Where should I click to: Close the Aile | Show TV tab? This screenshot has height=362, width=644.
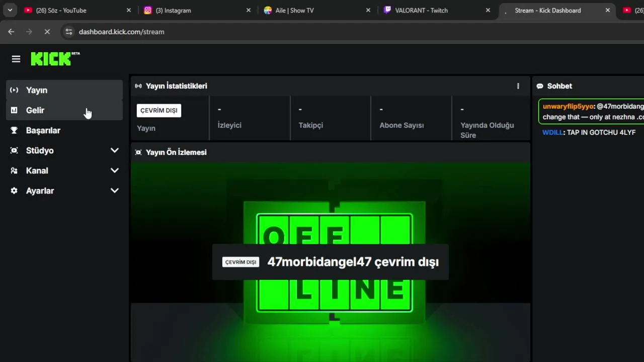[368, 10]
